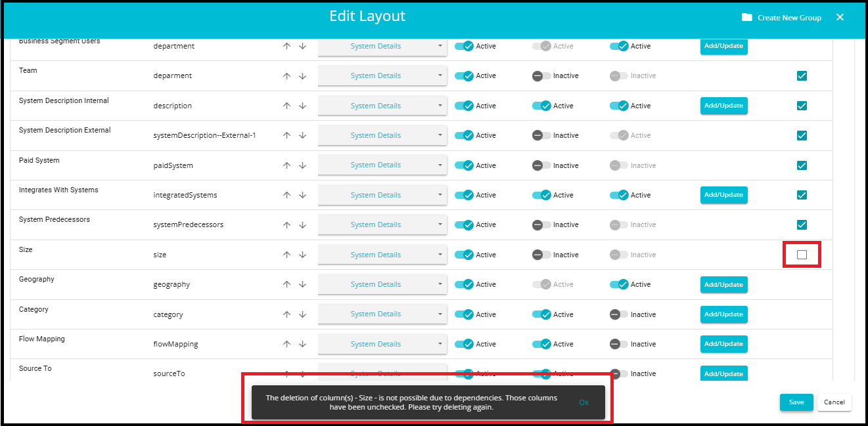This screenshot has width=868, height=426.
Task: Click the Save button
Action: [x=796, y=402]
